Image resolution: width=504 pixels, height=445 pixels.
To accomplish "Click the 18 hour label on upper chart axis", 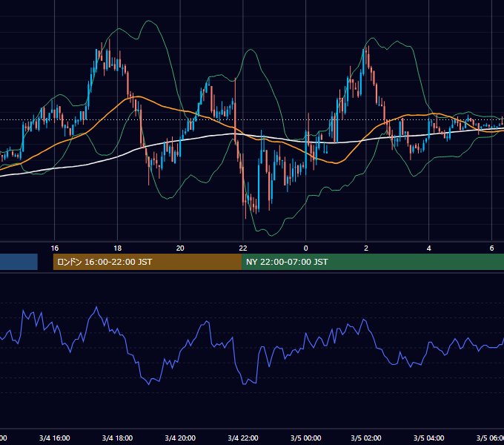I will (118, 248).
